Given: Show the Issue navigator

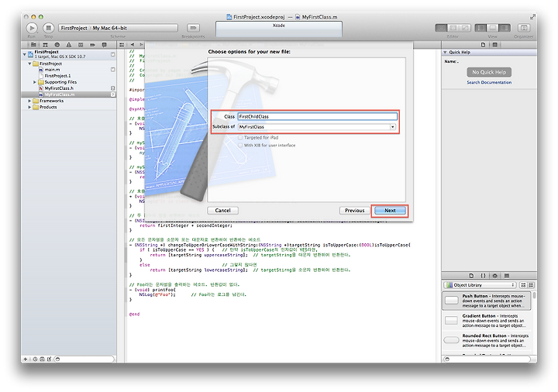Looking at the screenshot, I should [69, 45].
